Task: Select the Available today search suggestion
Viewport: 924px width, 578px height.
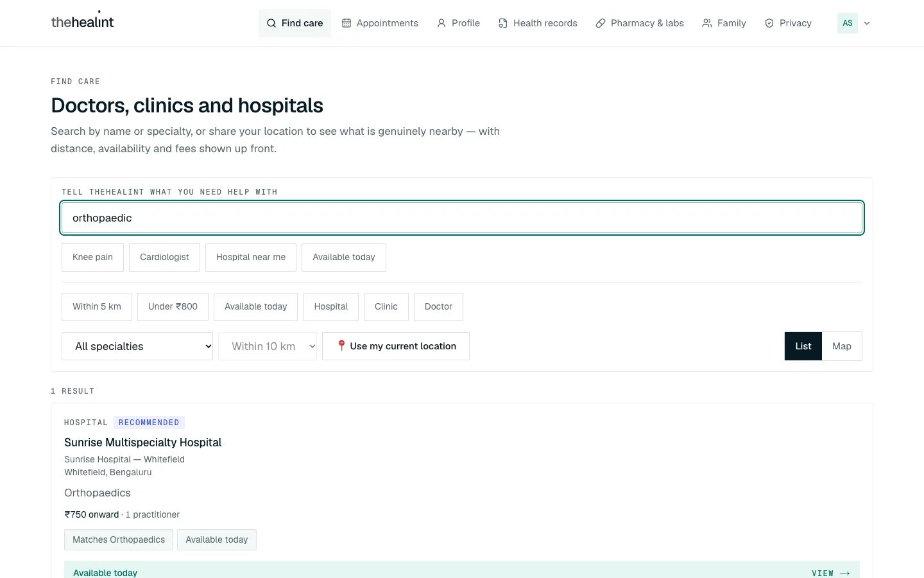Action: [x=344, y=258]
